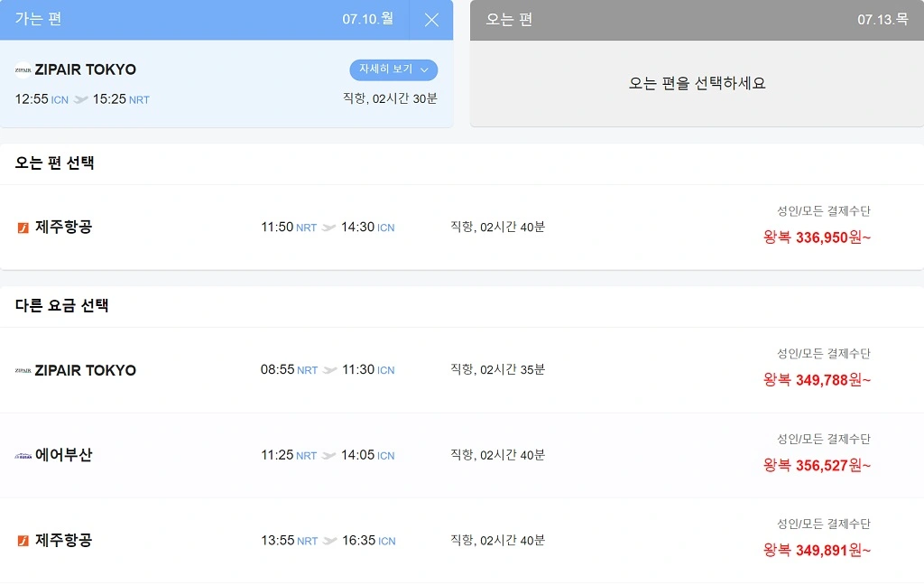This screenshot has width=924, height=585.
Task: Select the Air Busan 356,527원 round-trip fare
Action: pos(816,464)
